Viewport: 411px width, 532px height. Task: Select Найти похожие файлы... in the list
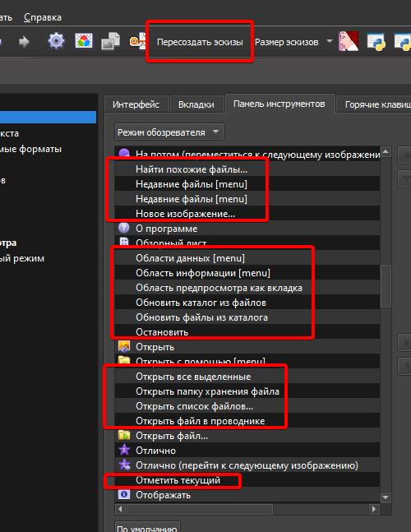(x=247, y=169)
